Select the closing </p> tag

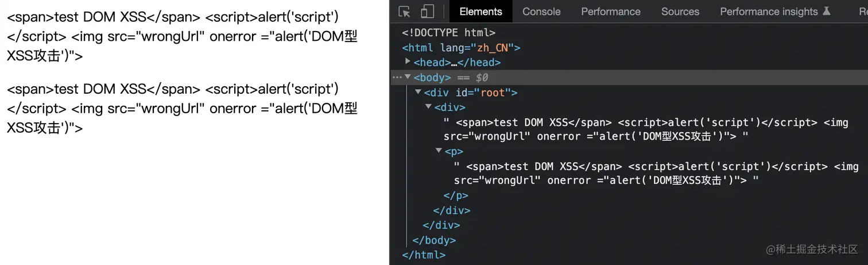(457, 195)
